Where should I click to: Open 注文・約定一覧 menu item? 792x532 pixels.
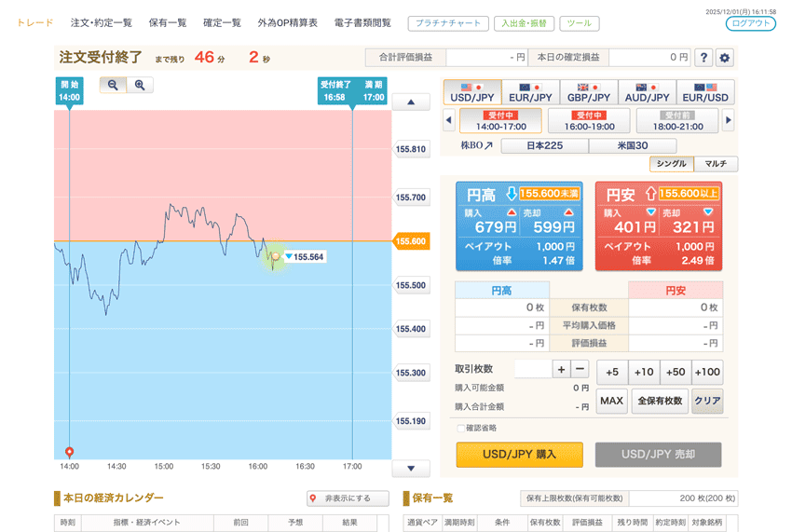(101, 22)
